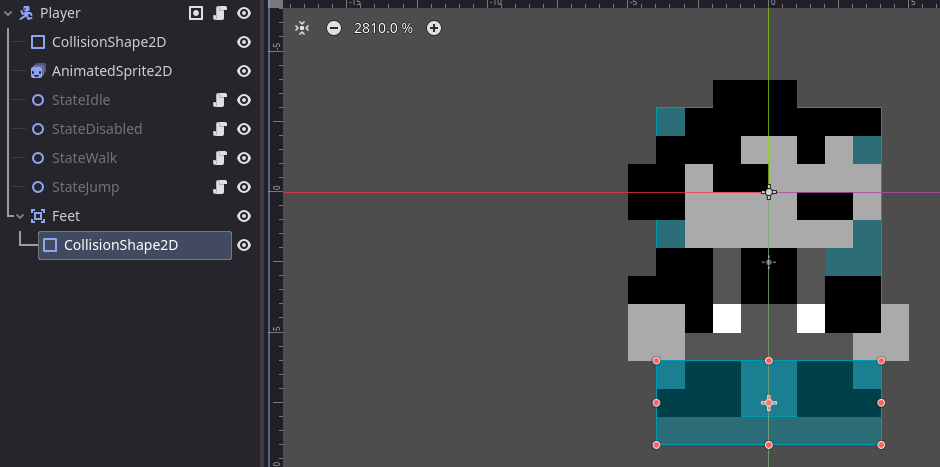Select the first CollisionShape2D under Player

click(109, 42)
